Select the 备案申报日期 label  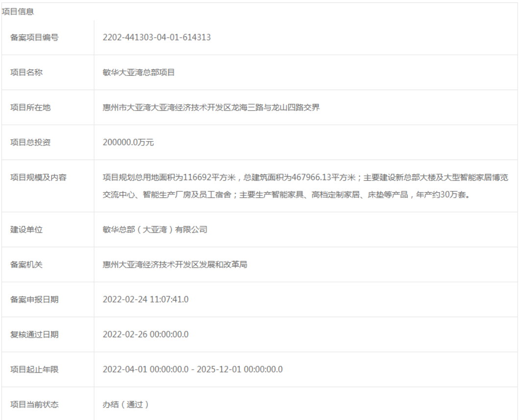34,300
